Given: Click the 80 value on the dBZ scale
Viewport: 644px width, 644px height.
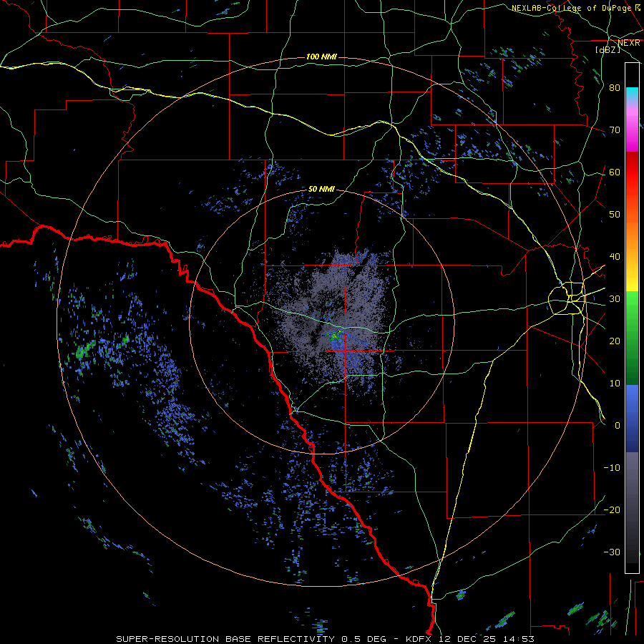Looking at the screenshot, I should tap(615, 88).
